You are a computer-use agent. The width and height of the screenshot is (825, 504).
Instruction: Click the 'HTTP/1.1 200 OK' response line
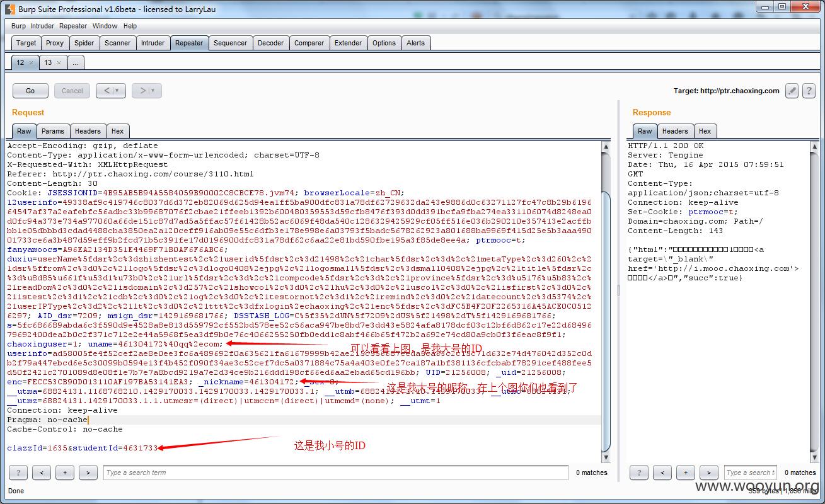[666, 146]
